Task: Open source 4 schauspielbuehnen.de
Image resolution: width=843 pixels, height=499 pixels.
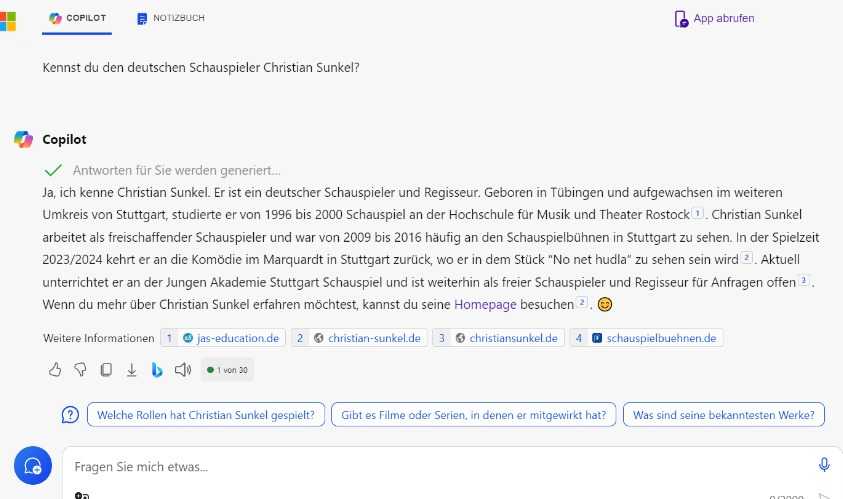Action: pyautogui.click(x=646, y=338)
